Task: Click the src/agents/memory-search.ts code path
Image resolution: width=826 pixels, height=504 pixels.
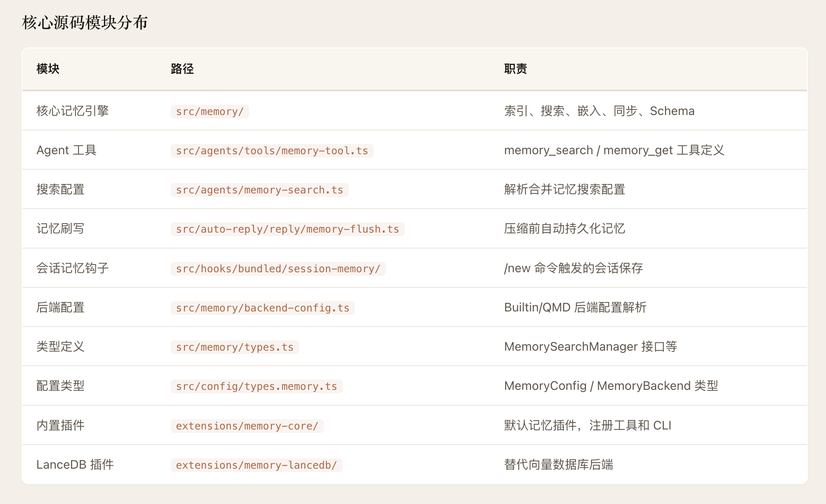Action: [259, 190]
